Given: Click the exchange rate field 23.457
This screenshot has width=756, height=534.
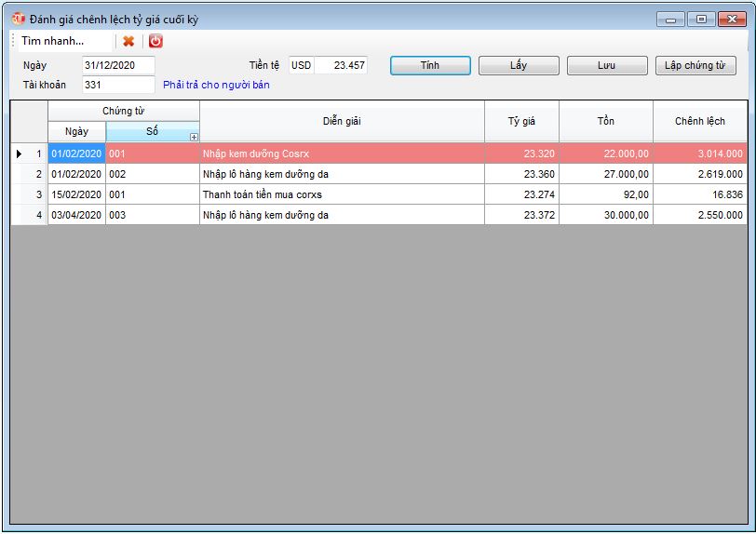Looking at the screenshot, I should point(342,66).
